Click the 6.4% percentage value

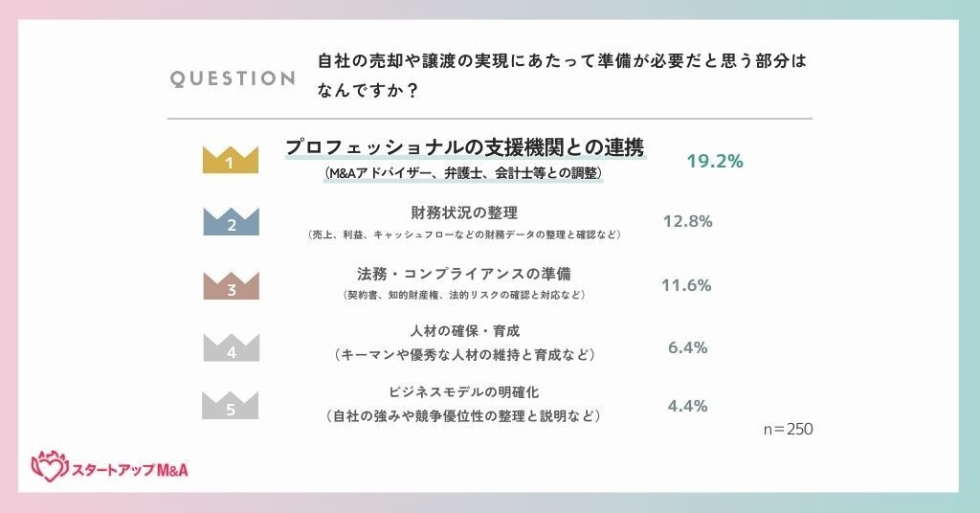coord(688,347)
